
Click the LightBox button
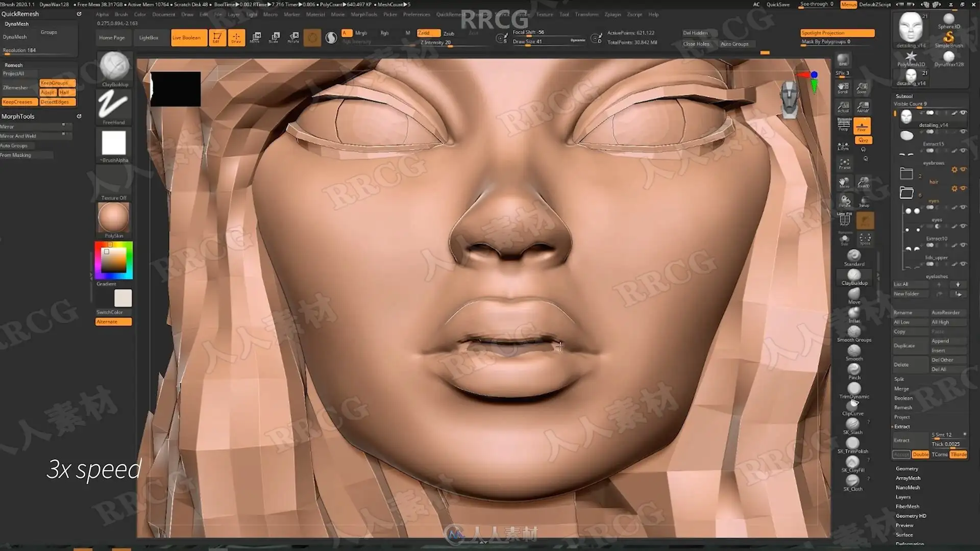coord(149,37)
